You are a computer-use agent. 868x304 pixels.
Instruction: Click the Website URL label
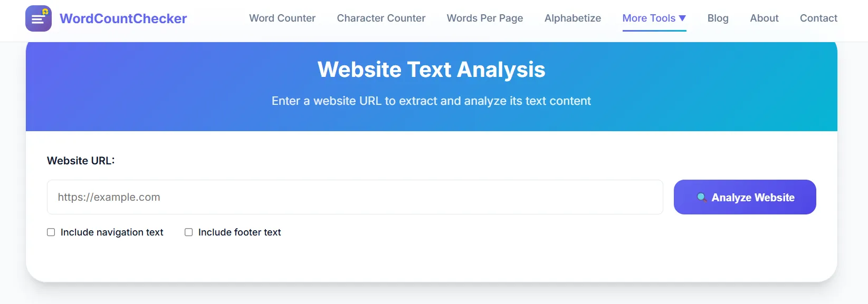pyautogui.click(x=81, y=161)
